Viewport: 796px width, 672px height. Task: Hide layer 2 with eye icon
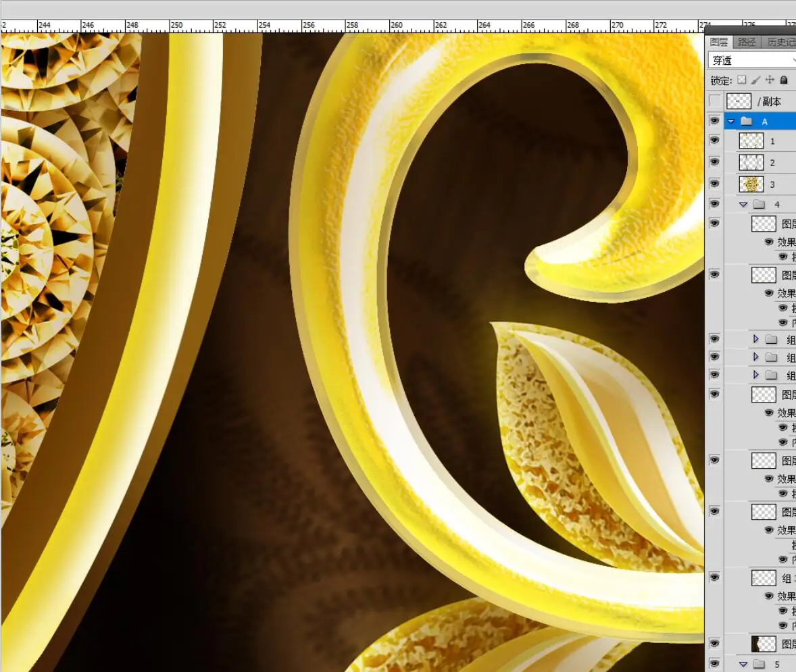714,162
